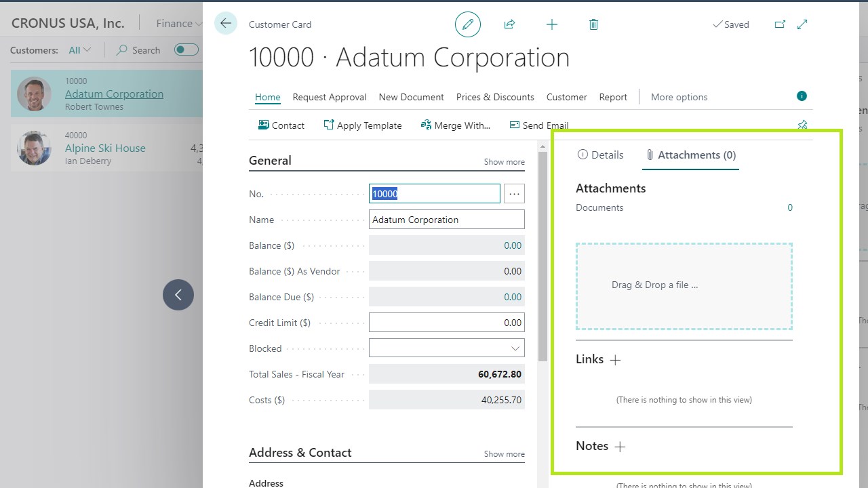Image resolution: width=868 pixels, height=488 pixels.
Task: Select Alpine Ski House in list
Action: coord(105,148)
